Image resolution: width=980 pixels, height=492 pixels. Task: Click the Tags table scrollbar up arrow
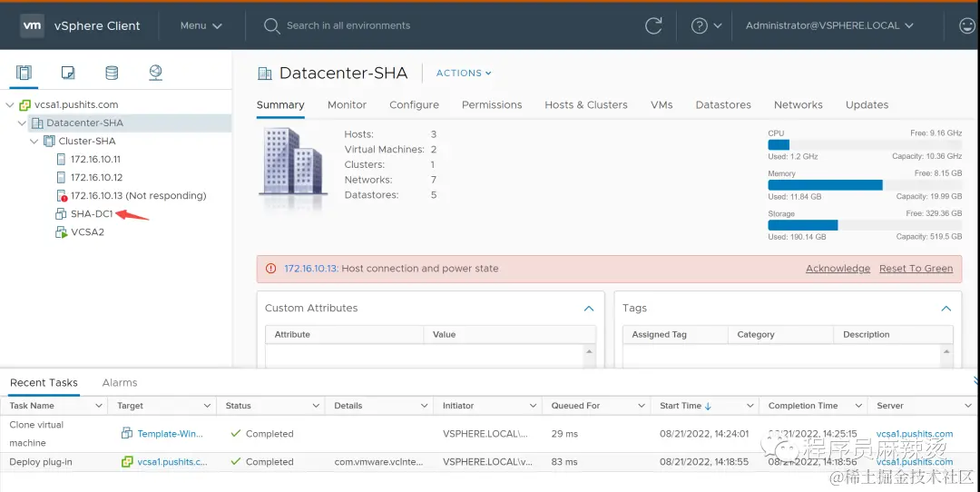tap(946, 352)
